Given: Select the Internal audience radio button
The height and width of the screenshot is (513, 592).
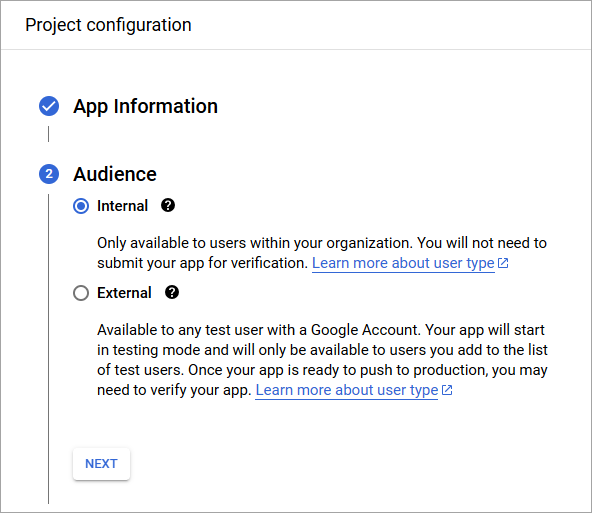Looking at the screenshot, I should [x=81, y=206].
